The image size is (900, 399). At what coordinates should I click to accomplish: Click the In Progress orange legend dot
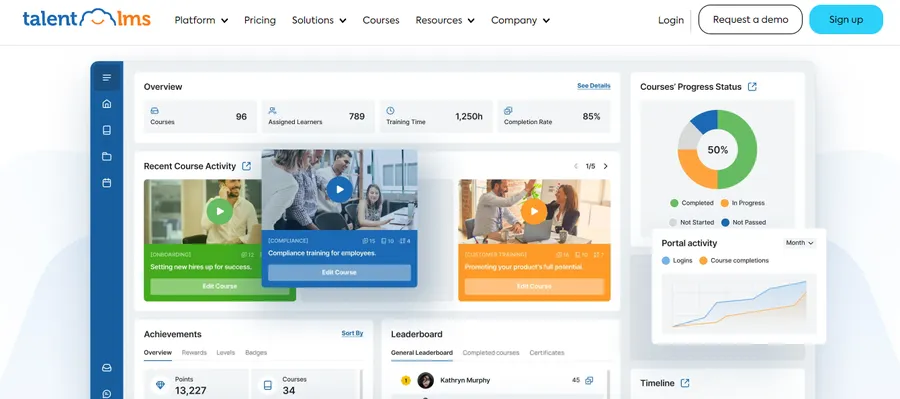724,203
